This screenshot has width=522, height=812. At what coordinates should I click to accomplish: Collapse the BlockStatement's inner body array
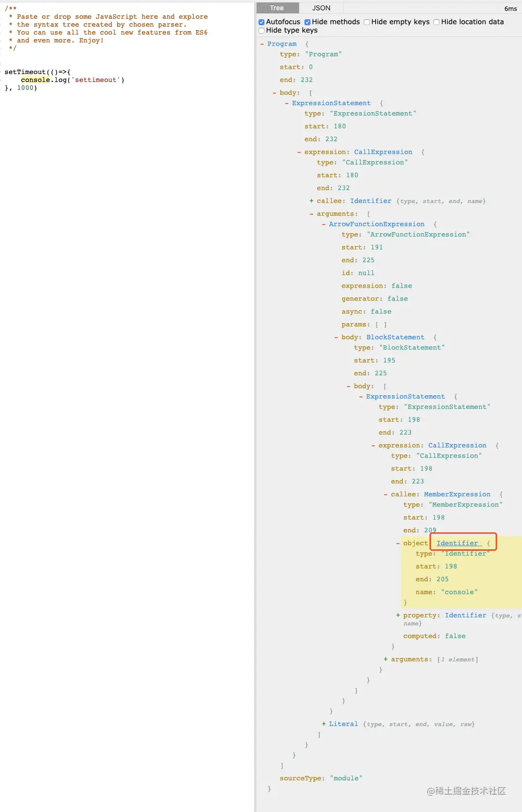point(348,386)
